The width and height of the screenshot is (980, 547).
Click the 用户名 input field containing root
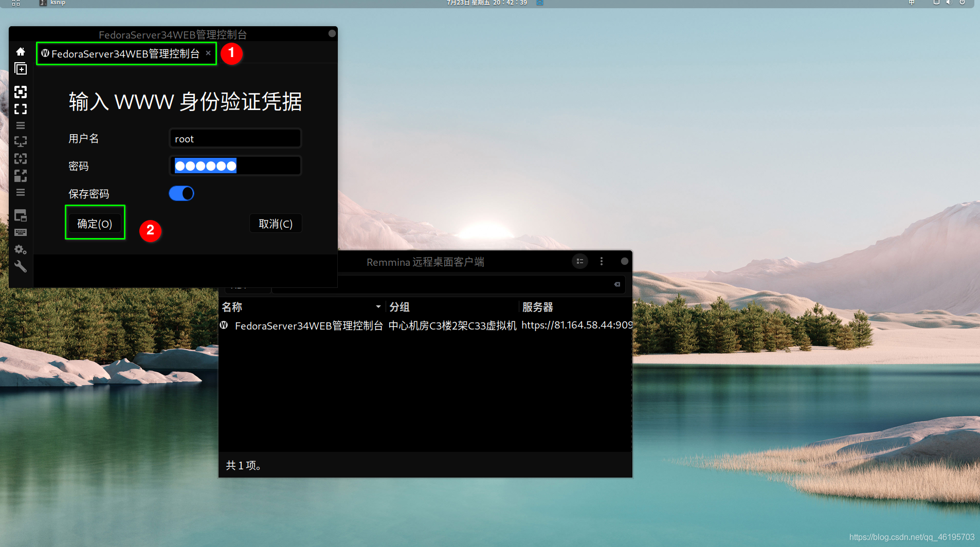(235, 139)
